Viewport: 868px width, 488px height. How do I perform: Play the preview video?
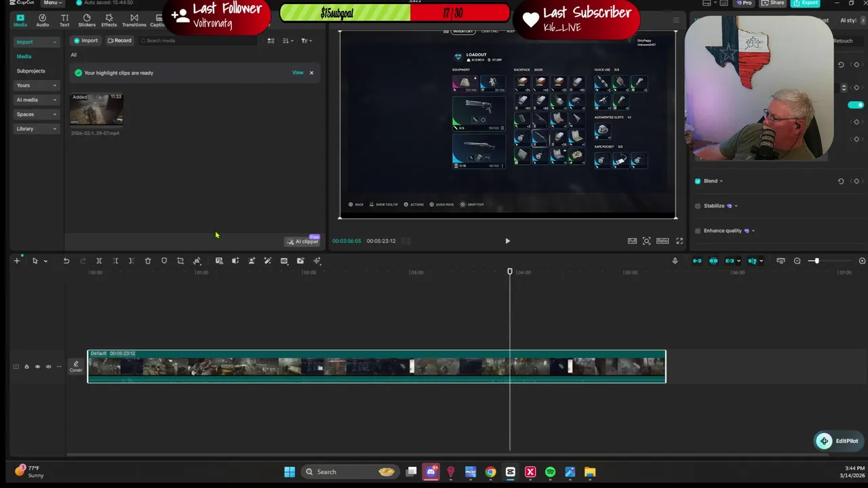coord(507,241)
